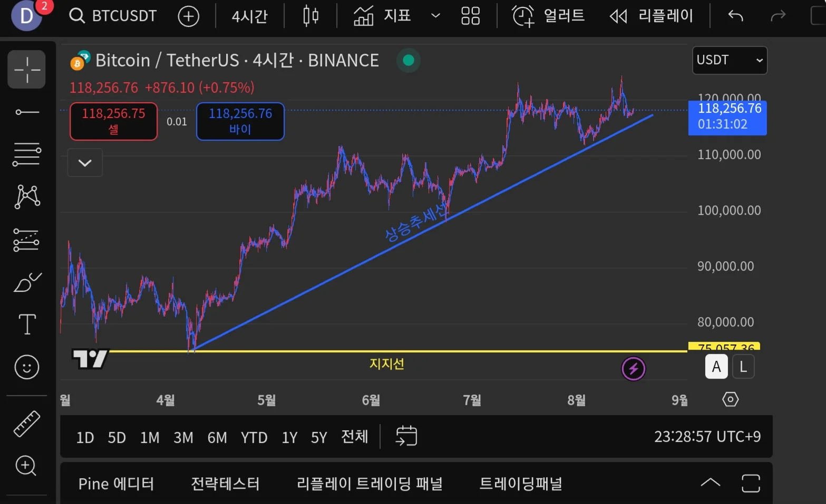826x504 pixels.
Task: Open the 트레이딩패널 tab
Action: tap(521, 483)
